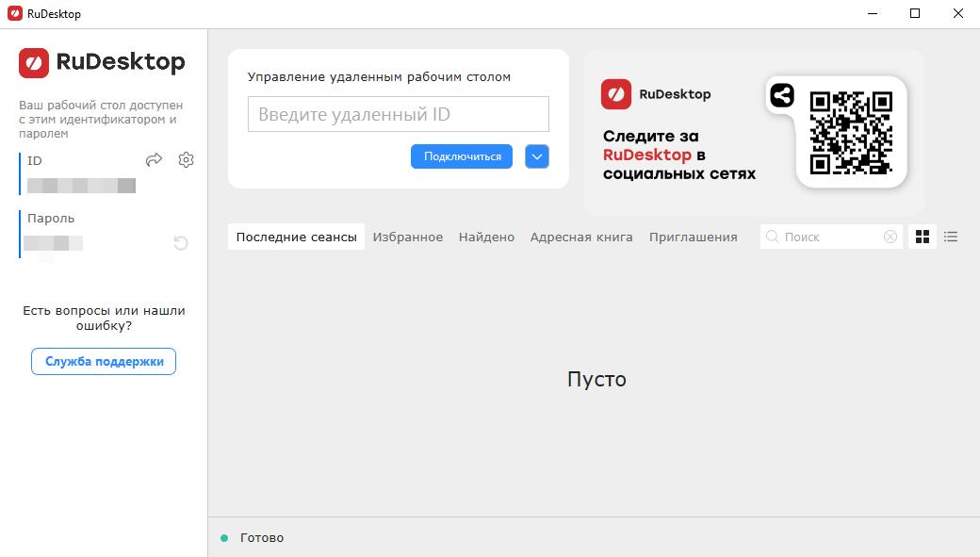Switch to grid view

[923, 238]
